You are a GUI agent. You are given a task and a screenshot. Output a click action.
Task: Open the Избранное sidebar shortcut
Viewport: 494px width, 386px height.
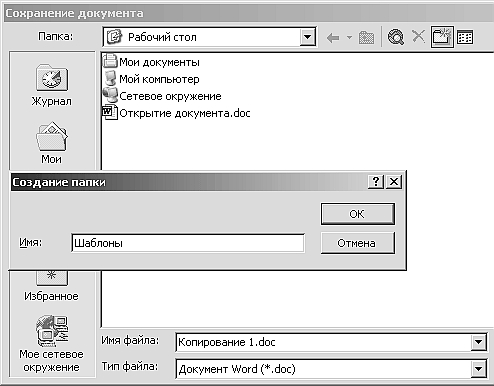52,287
